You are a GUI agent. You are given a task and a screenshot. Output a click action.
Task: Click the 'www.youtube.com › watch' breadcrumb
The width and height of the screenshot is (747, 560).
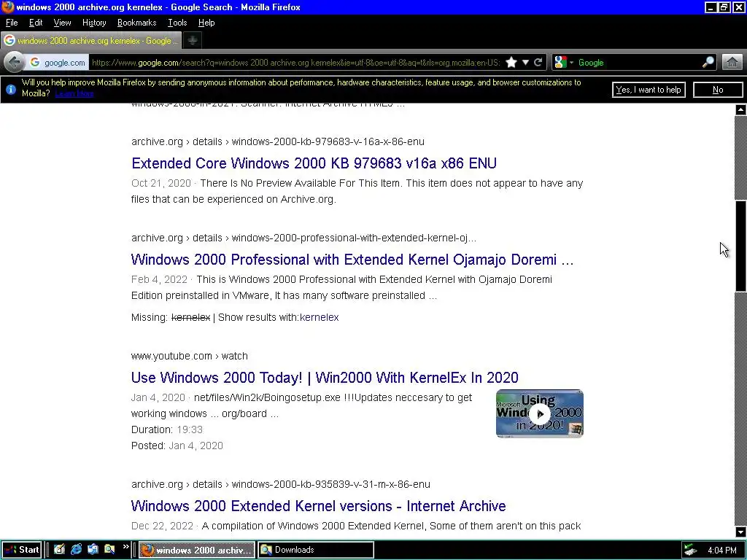pyautogui.click(x=190, y=356)
